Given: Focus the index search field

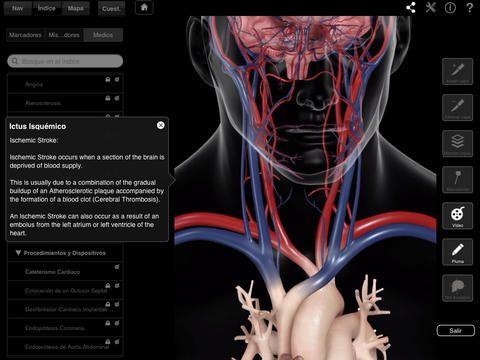Looking at the screenshot, I should tap(65, 61).
